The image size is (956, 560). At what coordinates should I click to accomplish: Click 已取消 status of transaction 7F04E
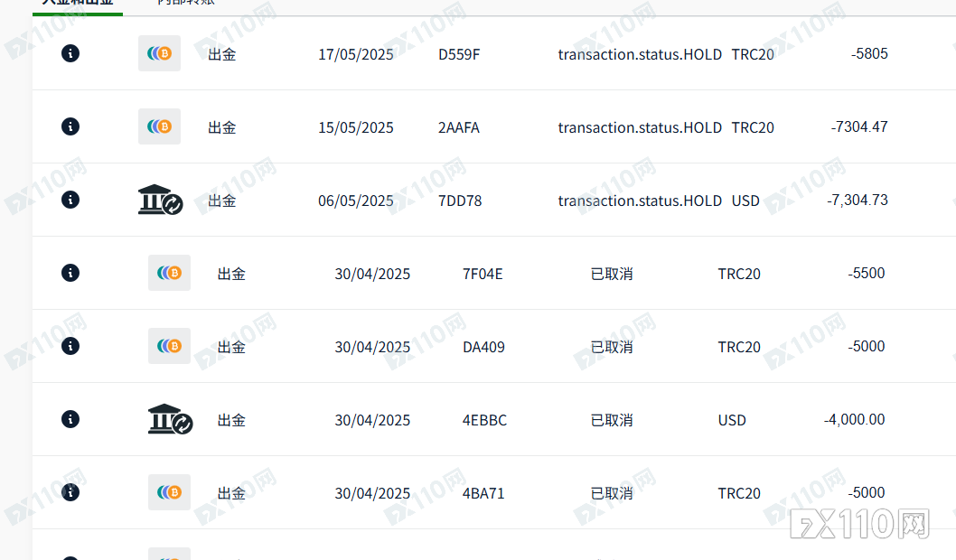(x=612, y=275)
